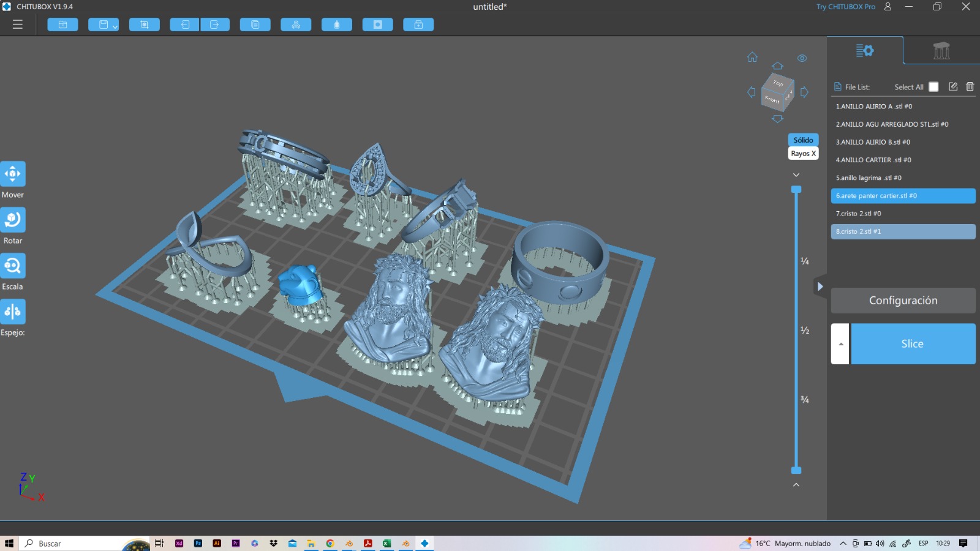Expand the Slice options up arrow
The image size is (980, 551).
pyautogui.click(x=840, y=344)
